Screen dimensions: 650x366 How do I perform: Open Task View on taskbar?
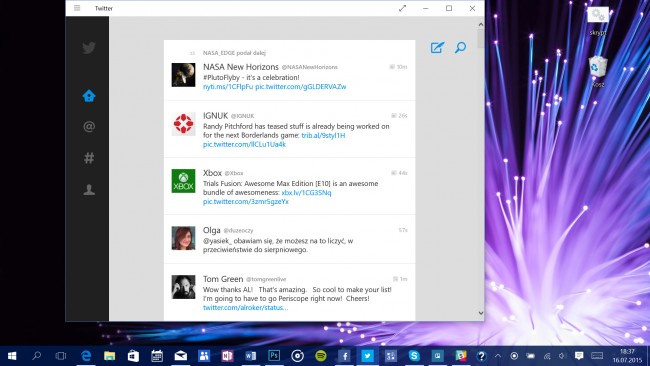click(x=61, y=356)
